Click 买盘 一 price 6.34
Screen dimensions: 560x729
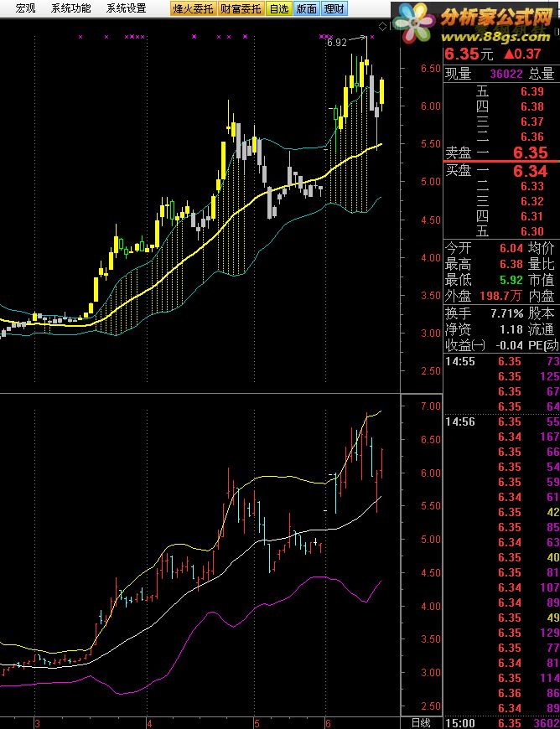coord(531,171)
